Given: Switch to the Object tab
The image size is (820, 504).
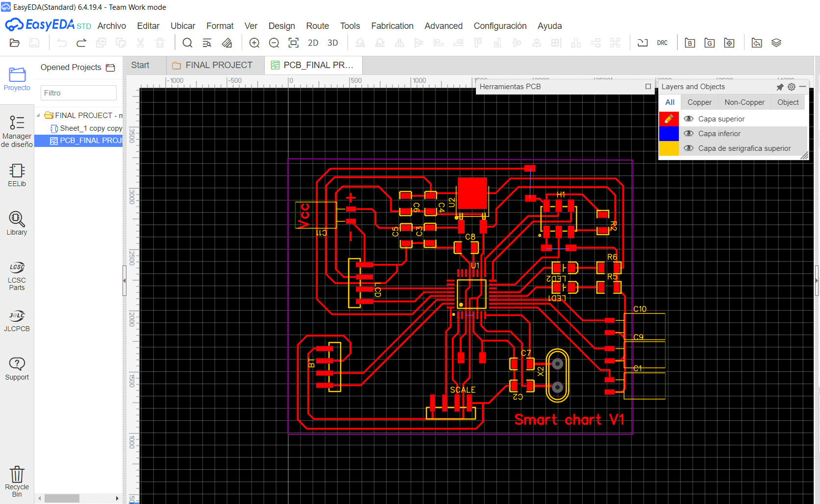Looking at the screenshot, I should coord(788,102).
